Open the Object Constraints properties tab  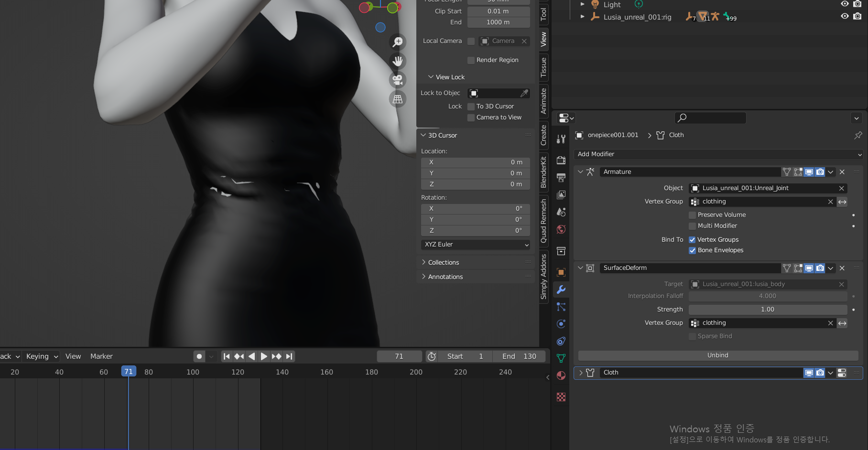(x=561, y=341)
